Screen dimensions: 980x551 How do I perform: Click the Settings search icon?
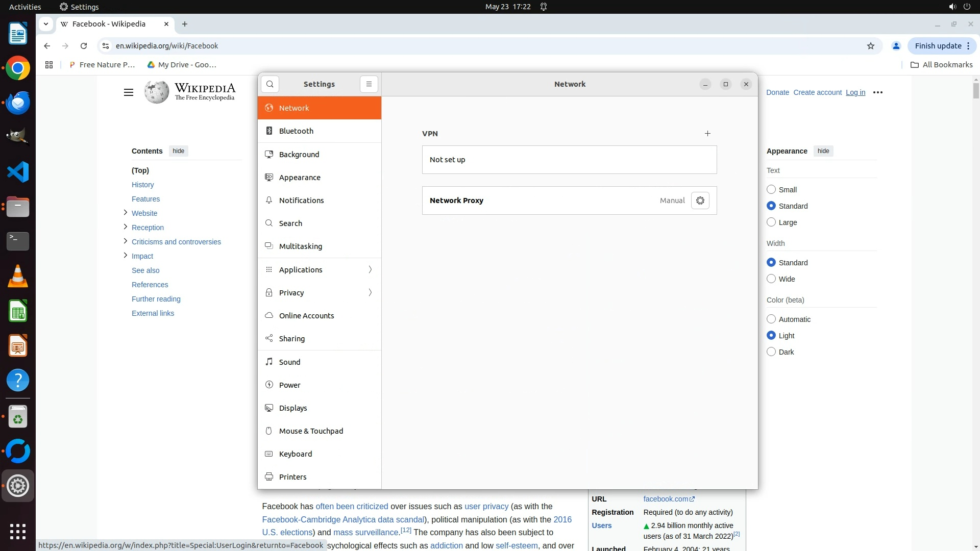(270, 84)
